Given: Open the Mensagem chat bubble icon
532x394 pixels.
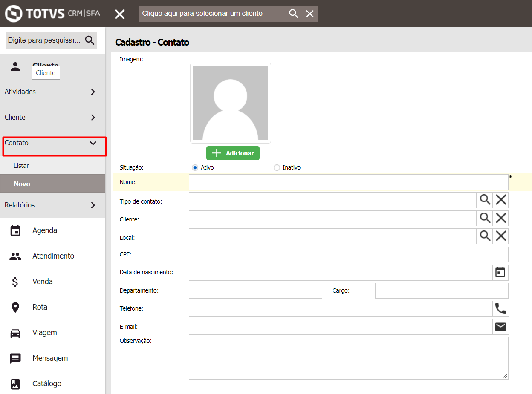Looking at the screenshot, I should tap(15, 358).
